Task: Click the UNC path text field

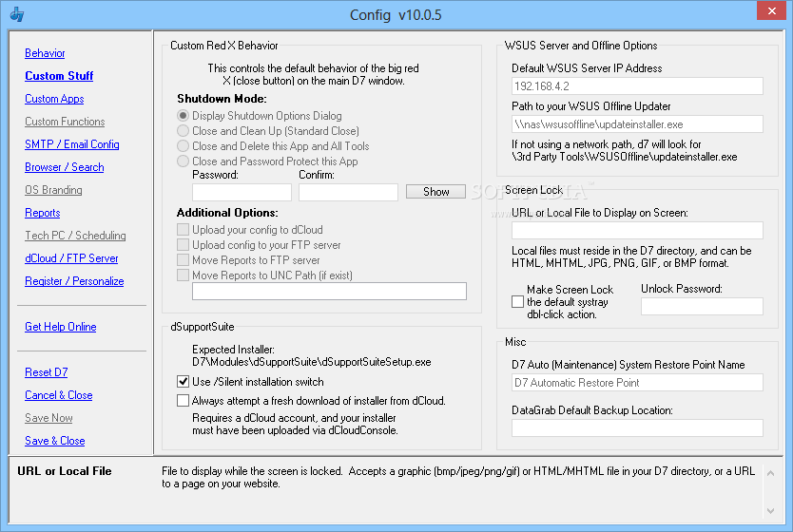Action: pos(329,291)
